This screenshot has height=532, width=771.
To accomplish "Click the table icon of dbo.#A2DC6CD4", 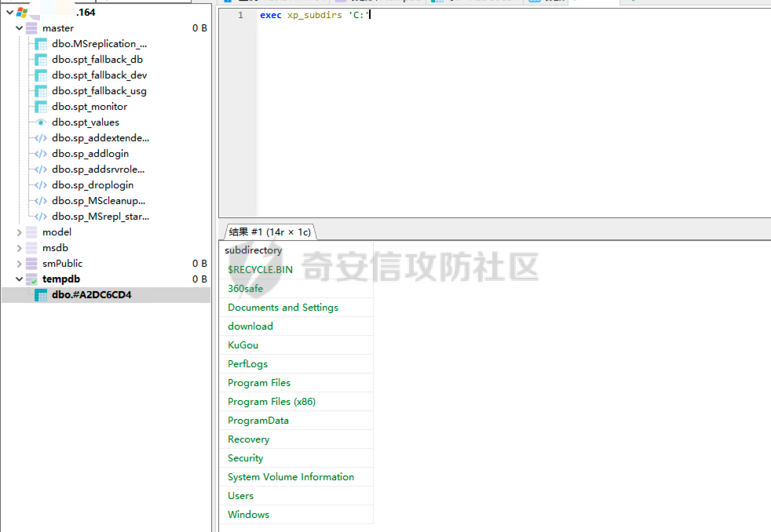I will pyautogui.click(x=41, y=295).
